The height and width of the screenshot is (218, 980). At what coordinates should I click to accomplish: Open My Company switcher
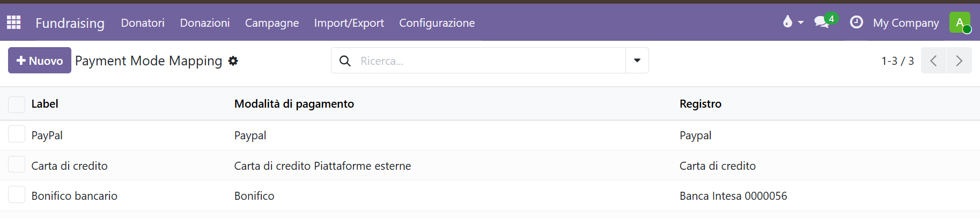(x=906, y=22)
